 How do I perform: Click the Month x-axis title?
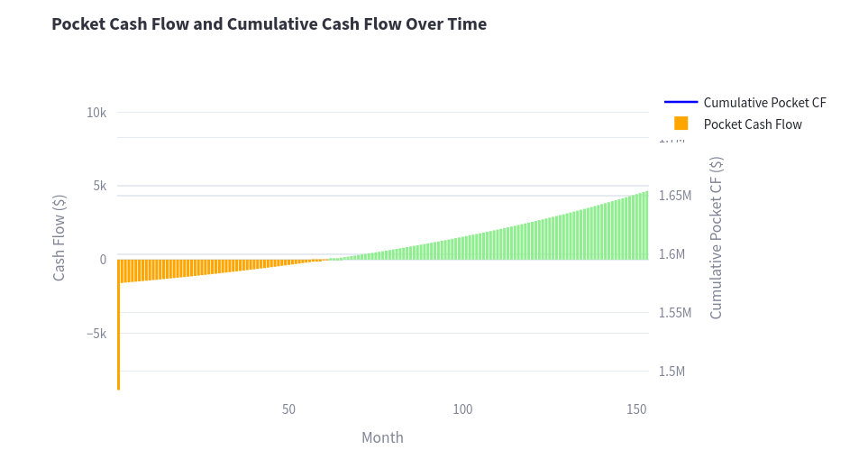coord(382,437)
